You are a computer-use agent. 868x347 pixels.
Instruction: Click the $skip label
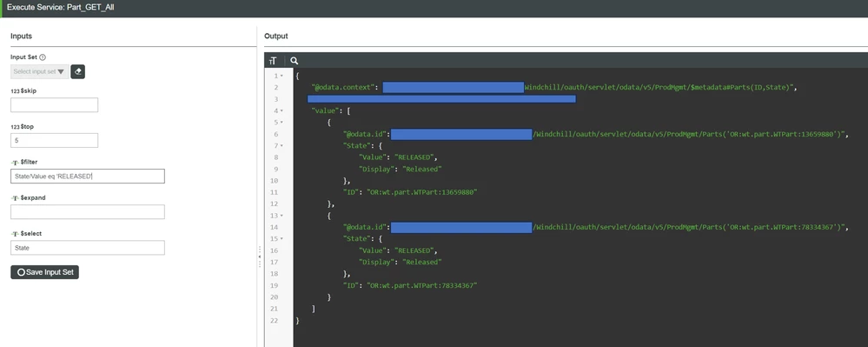click(28, 91)
